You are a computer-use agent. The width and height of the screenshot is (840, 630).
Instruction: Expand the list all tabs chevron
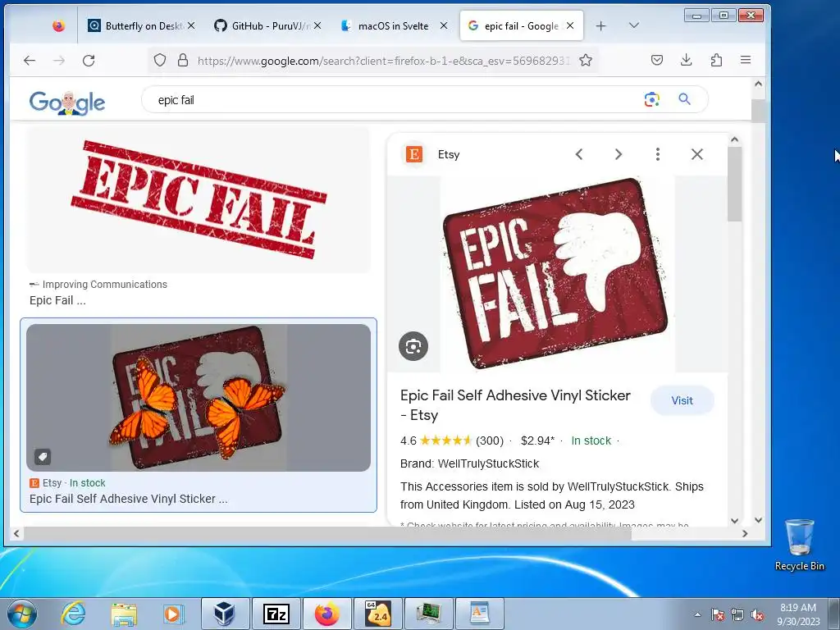[634, 25]
